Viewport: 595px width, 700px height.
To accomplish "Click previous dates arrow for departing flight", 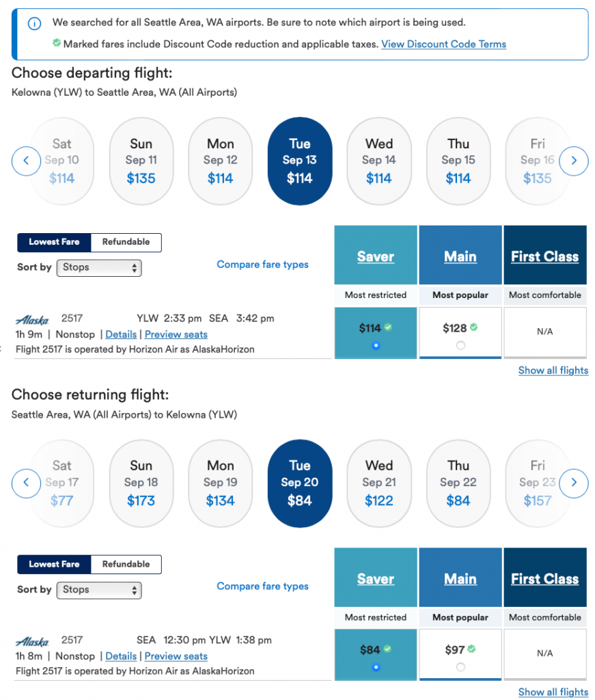I will (x=26, y=161).
